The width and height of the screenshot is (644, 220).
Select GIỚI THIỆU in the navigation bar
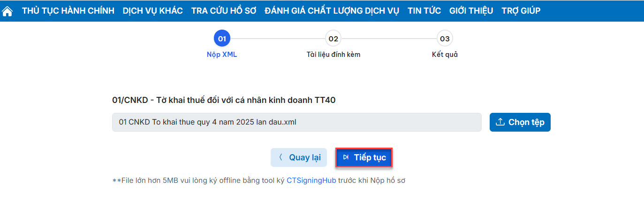click(471, 11)
